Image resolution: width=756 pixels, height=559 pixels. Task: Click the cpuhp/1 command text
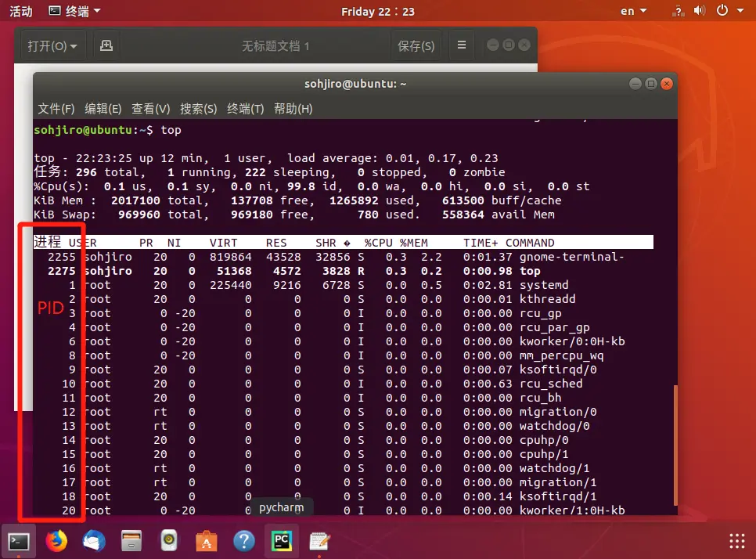pyautogui.click(x=544, y=454)
